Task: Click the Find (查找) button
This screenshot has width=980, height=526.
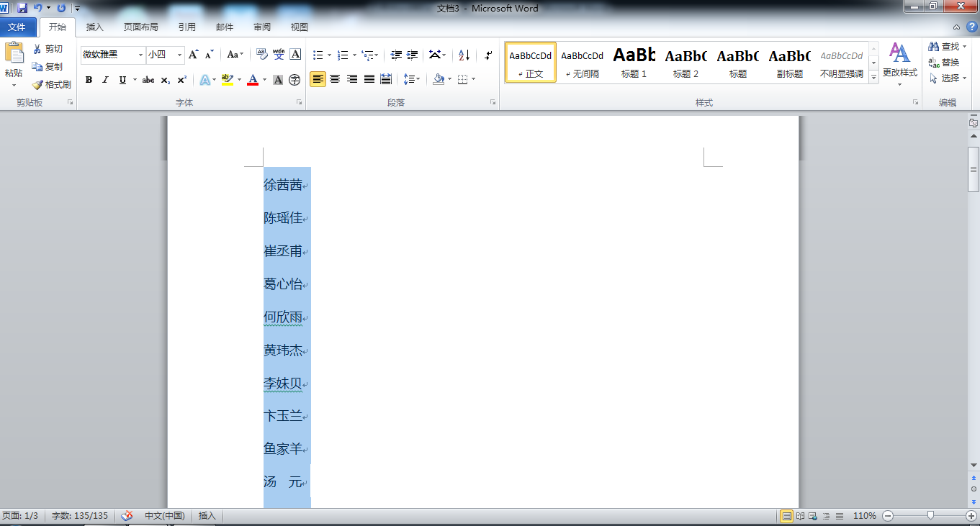Action: coord(946,46)
